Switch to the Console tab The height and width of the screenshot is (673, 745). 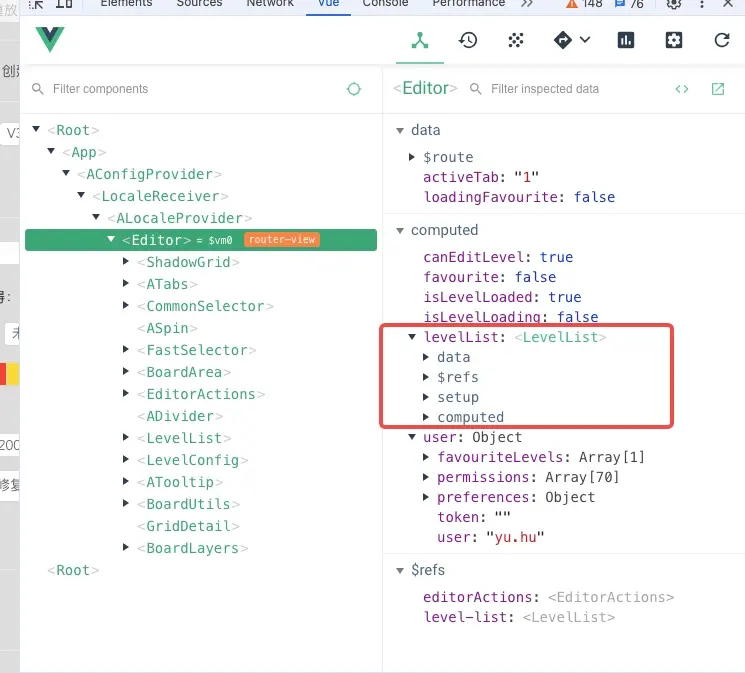[x=385, y=4]
